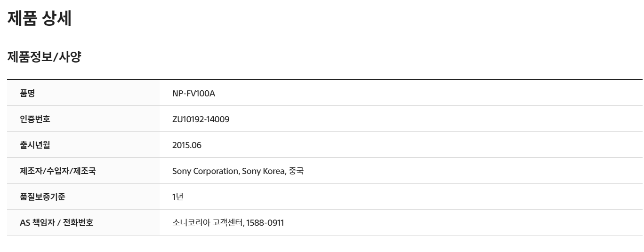Image resolution: width=644 pixels, height=252 pixels.
Task: Click the 전화번호 portion of the AS label
Action: tap(78, 222)
